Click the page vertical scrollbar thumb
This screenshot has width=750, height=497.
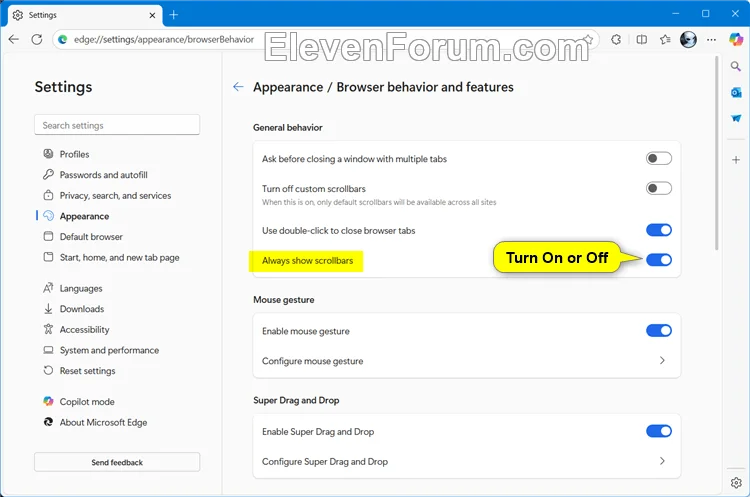click(x=716, y=153)
